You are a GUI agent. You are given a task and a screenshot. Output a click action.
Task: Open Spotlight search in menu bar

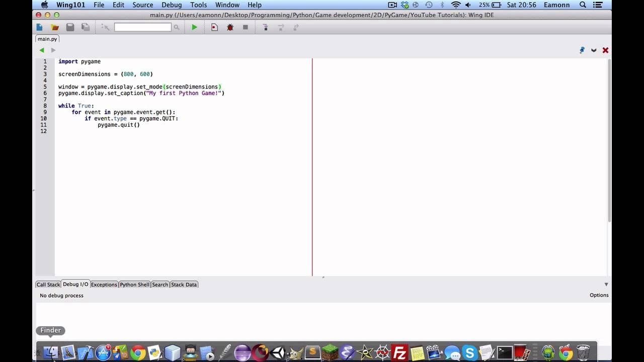[583, 5]
